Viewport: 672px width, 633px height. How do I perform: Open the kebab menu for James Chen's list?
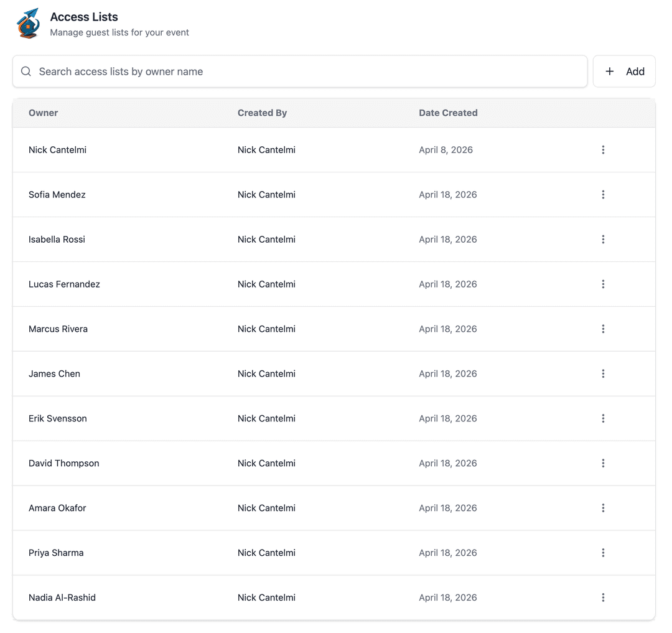tap(603, 373)
